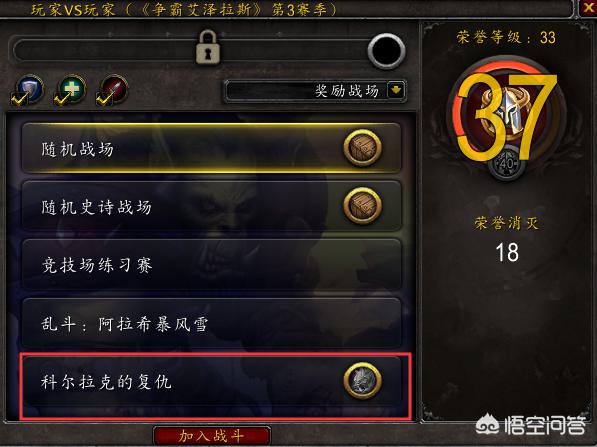This screenshot has width=597, height=447.
Task: Click the 随机史诗战场 reward crate icon
Action: click(x=362, y=206)
